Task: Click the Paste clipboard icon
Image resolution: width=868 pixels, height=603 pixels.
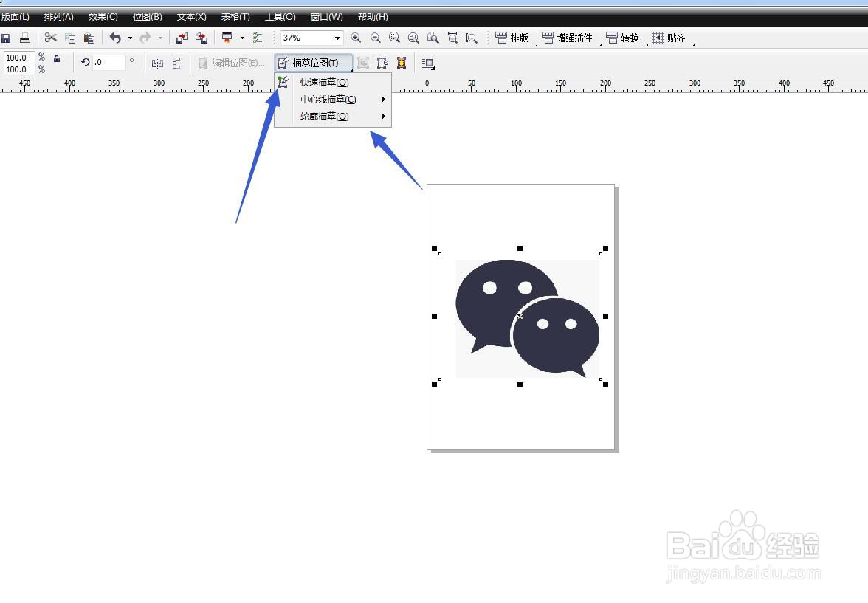Action: click(89, 38)
